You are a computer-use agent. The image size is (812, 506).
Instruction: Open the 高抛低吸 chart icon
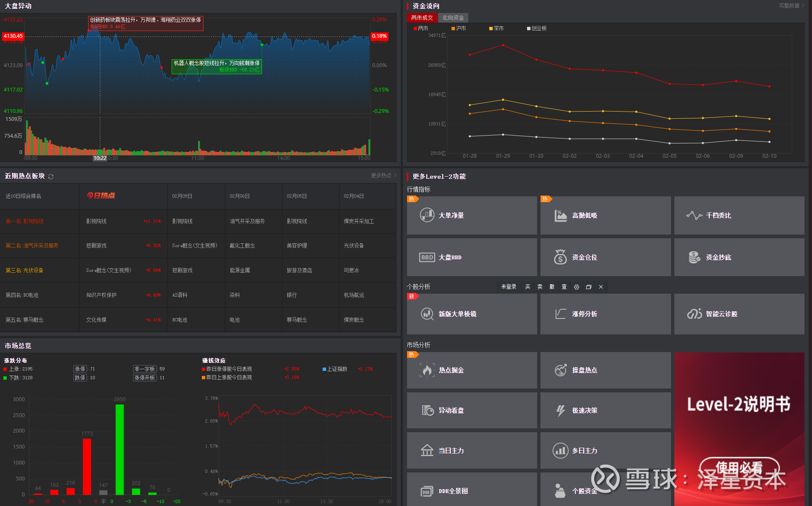[x=560, y=215]
